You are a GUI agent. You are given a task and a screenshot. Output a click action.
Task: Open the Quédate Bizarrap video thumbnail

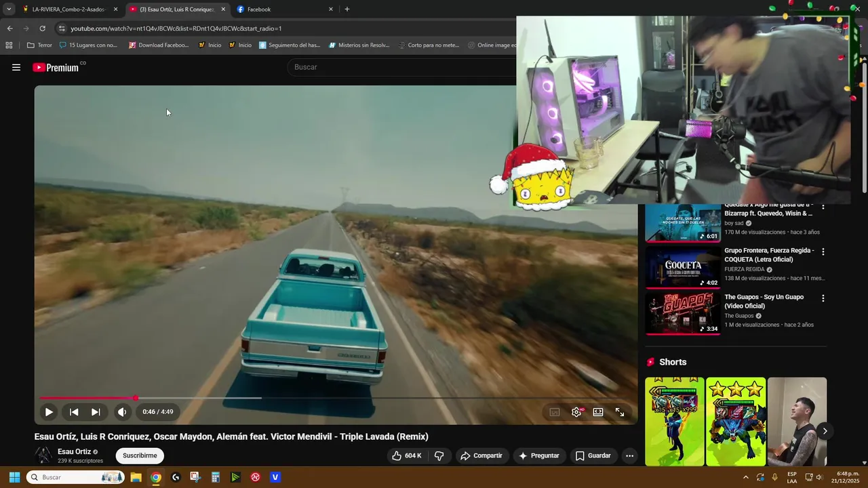point(683,222)
